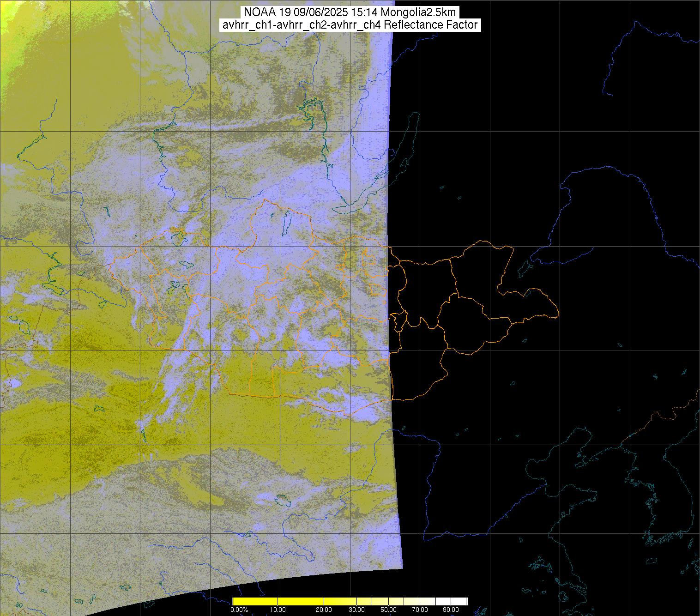The height and width of the screenshot is (616, 700).
Task: Click the bright yellow 0–10 color bar segment
Action: point(255,601)
